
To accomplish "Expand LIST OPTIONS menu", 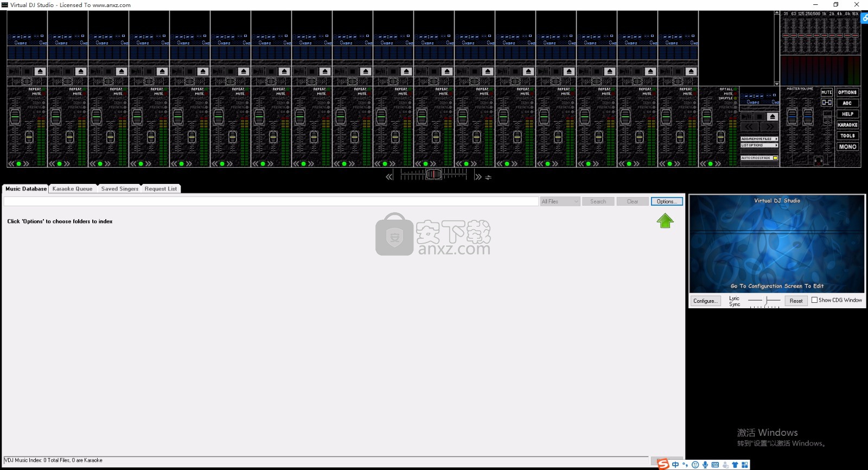I will coord(759,145).
